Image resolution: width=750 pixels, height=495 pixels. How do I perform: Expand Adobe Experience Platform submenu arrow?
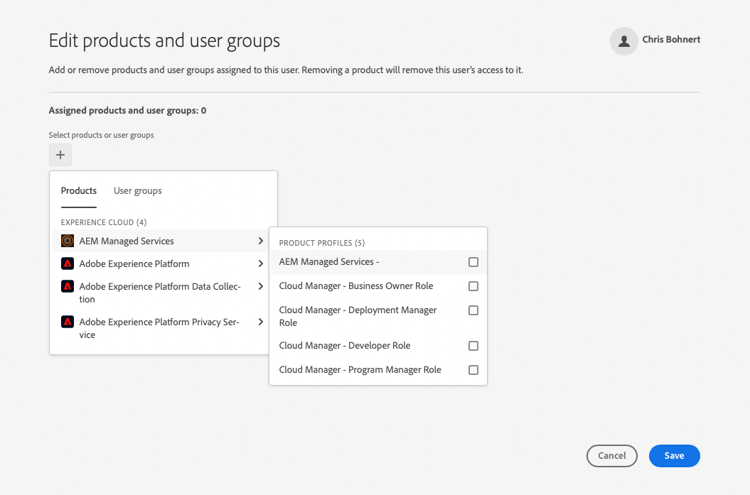(261, 264)
